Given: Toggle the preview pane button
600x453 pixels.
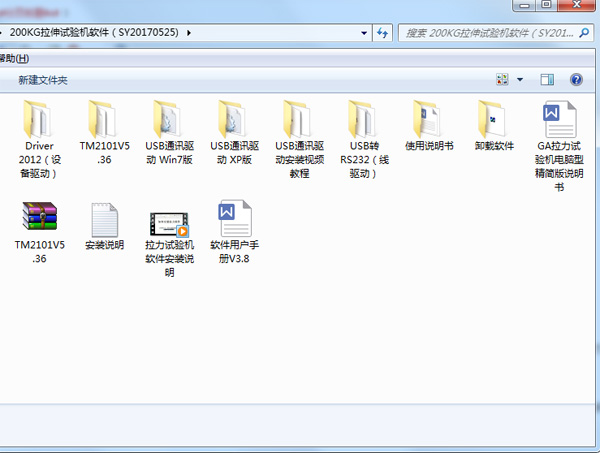Looking at the screenshot, I should coord(547,80).
